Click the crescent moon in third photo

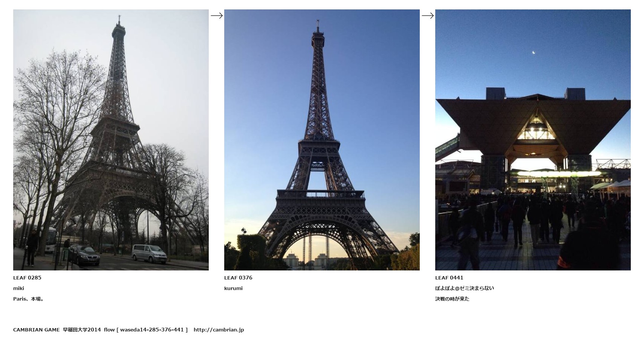point(534,52)
